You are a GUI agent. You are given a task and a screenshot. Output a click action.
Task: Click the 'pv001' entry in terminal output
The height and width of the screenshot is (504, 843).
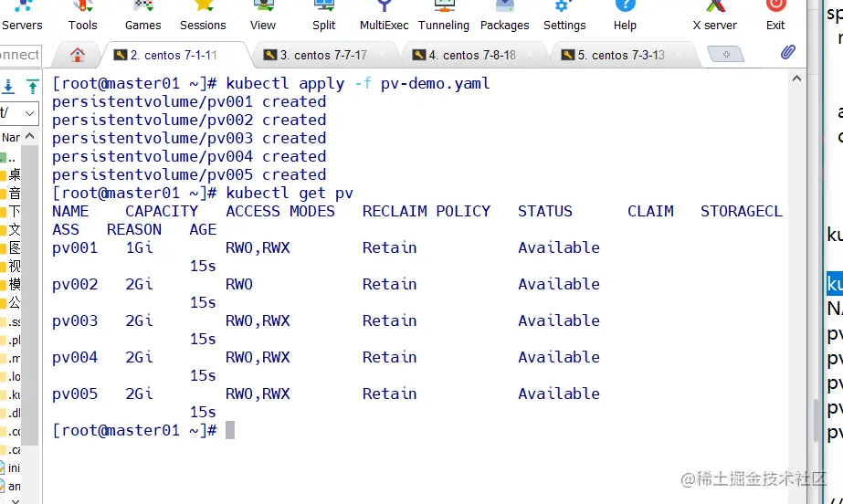click(75, 247)
